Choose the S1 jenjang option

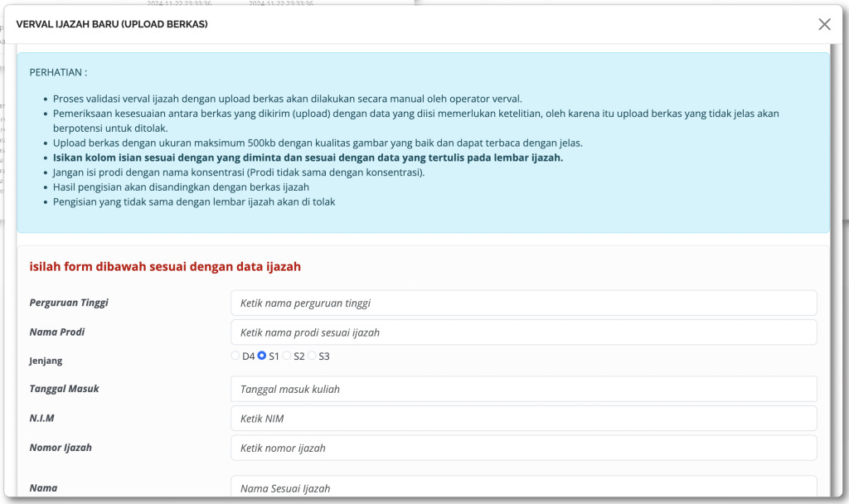pos(262,356)
